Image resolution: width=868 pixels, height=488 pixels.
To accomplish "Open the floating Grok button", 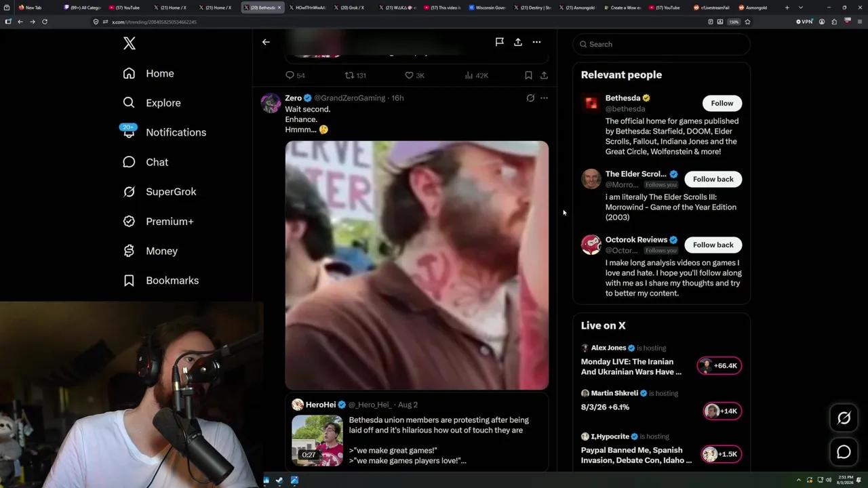I will [844, 418].
